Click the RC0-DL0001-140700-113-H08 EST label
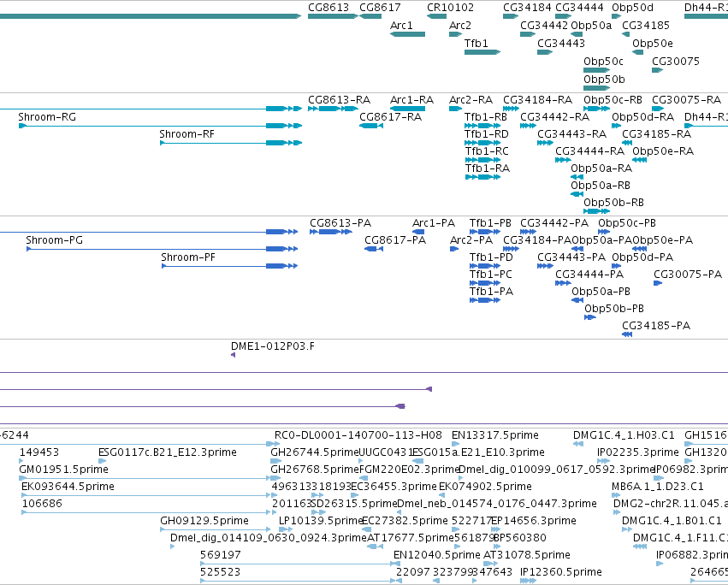Screen dimensions: 728x585 [x=358, y=436]
